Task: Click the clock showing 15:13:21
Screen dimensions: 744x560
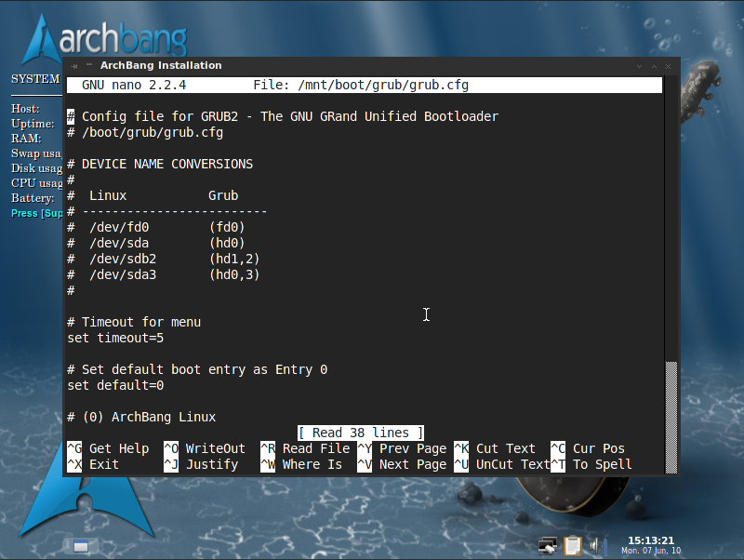Action: (650, 540)
